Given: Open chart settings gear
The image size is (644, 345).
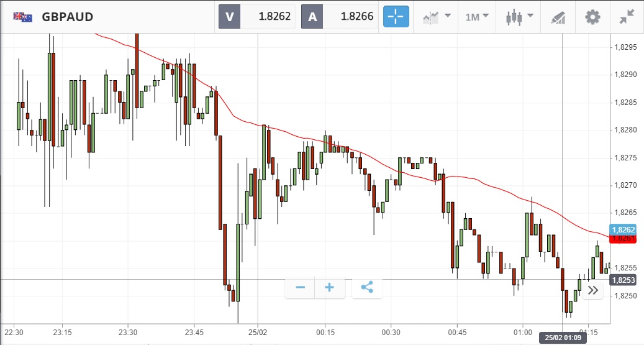Looking at the screenshot, I should [x=593, y=17].
